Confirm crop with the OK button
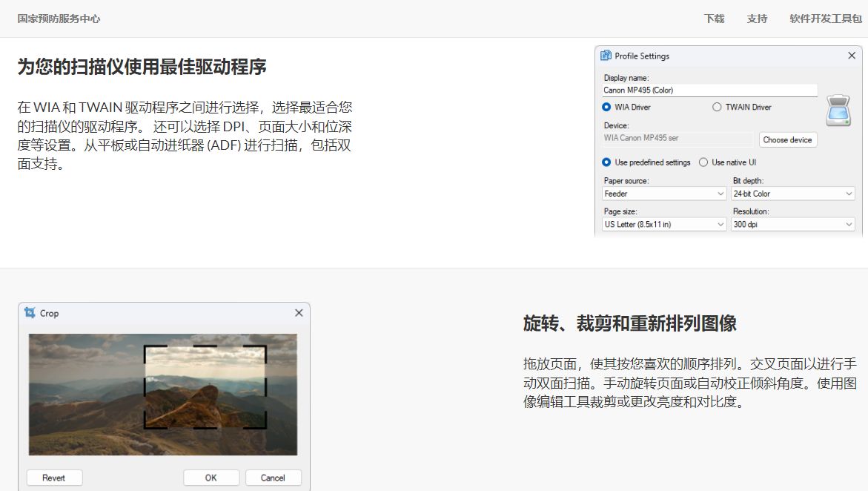The height and width of the screenshot is (491, 868). pos(211,478)
